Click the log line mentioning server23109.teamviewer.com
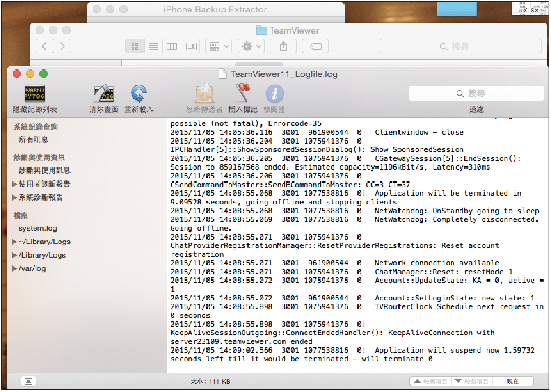This screenshot has height=392, width=551. click(241, 341)
